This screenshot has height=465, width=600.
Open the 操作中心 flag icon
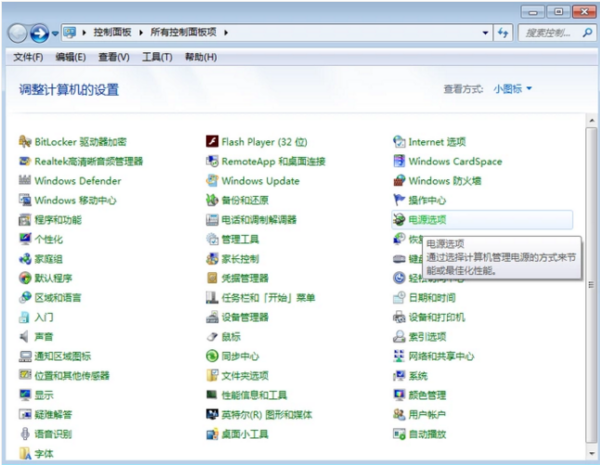399,200
